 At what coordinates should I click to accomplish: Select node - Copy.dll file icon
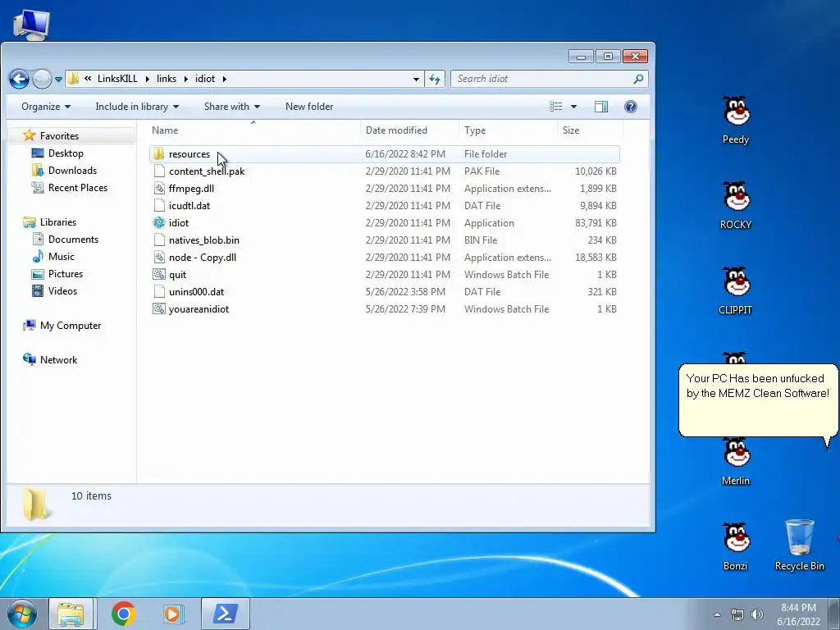coord(159,257)
